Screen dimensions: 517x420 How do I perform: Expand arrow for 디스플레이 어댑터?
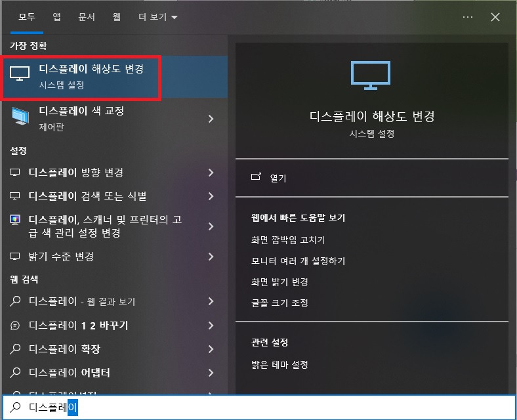[x=211, y=373]
